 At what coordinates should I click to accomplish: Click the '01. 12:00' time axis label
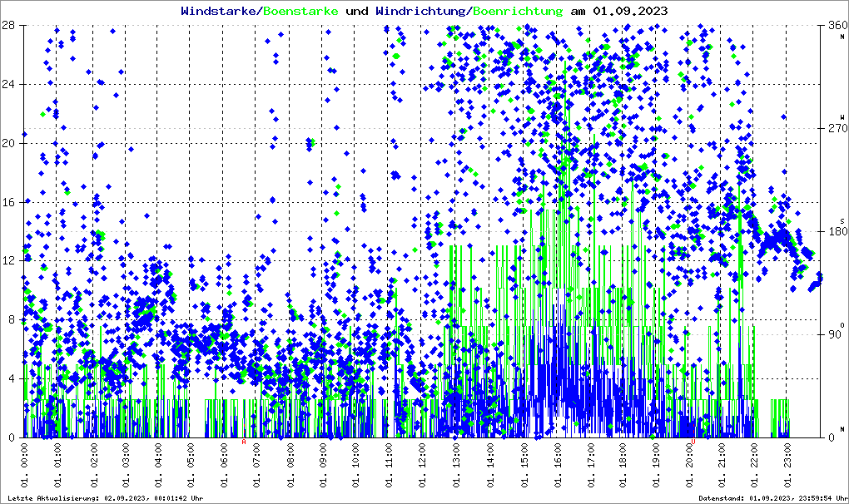pyautogui.click(x=422, y=465)
